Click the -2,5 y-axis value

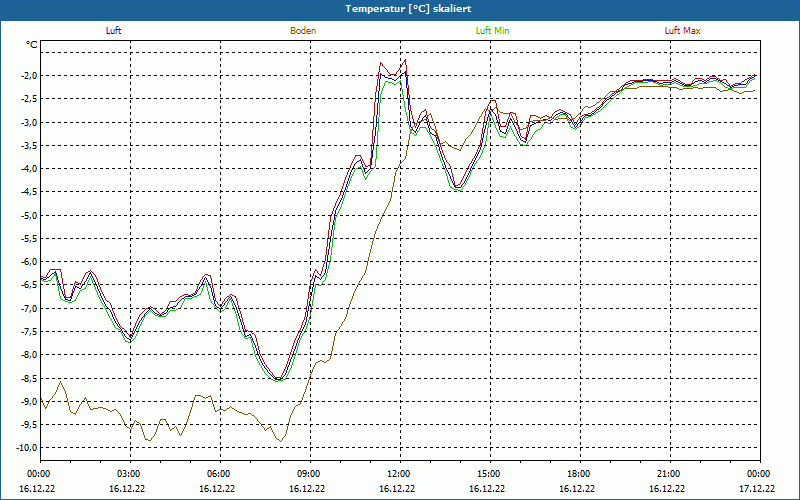[x=30, y=99]
